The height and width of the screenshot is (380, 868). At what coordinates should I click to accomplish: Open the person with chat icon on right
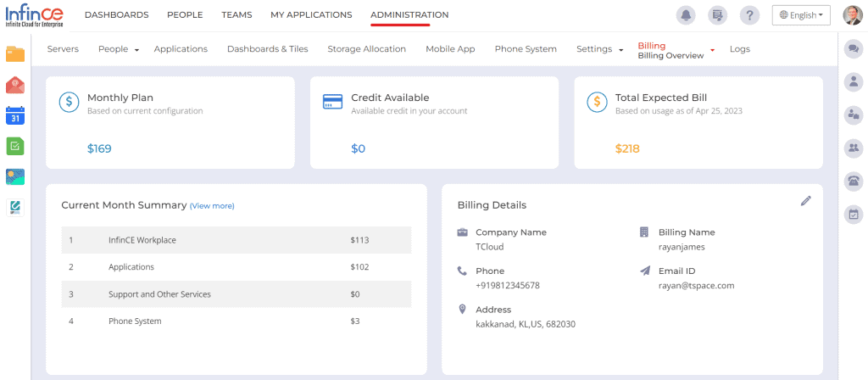pos(853,115)
